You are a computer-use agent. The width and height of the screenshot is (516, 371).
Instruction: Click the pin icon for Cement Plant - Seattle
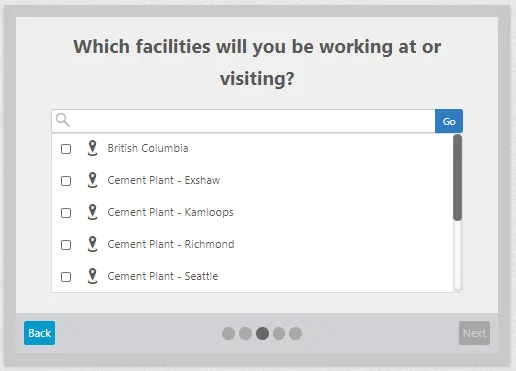click(x=92, y=276)
